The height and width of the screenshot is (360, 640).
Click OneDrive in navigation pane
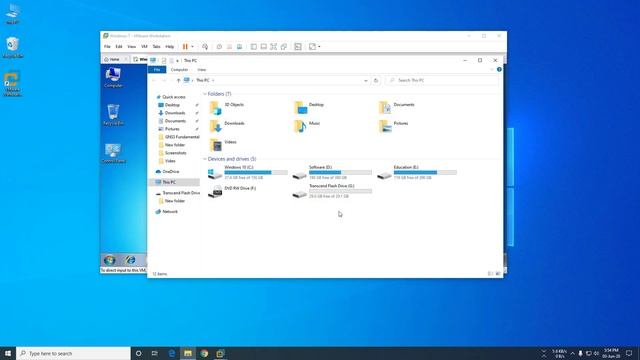[x=171, y=172]
